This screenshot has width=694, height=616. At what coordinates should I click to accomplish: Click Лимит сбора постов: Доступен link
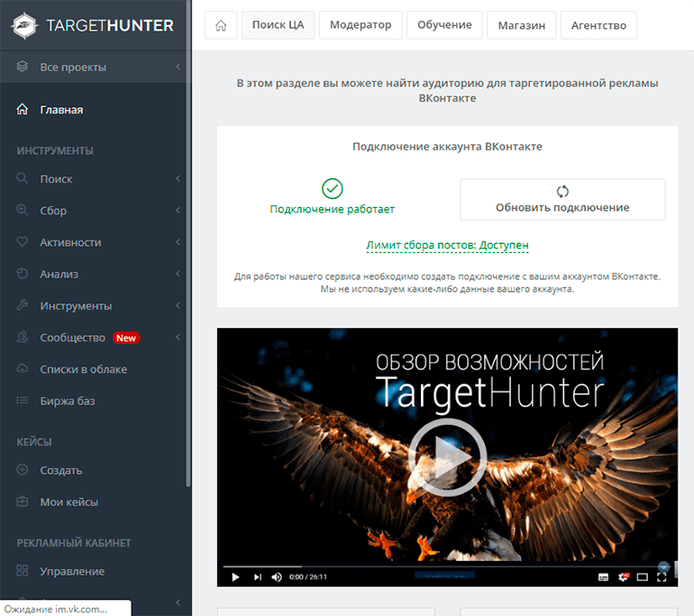click(x=447, y=245)
